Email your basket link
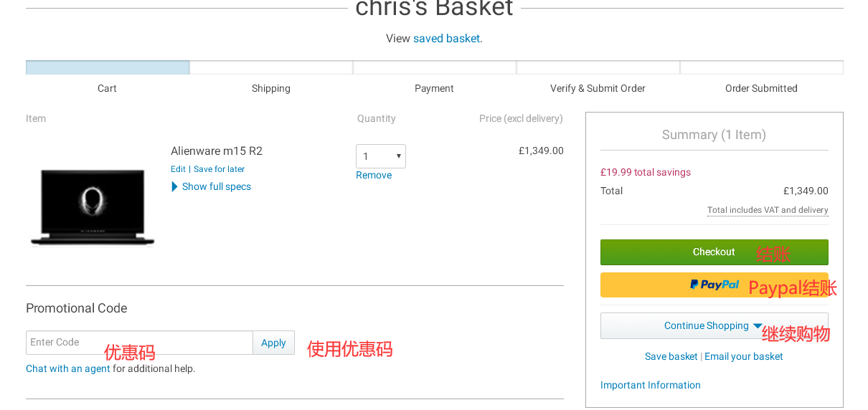Screen dimensions: 868x410 (743, 357)
